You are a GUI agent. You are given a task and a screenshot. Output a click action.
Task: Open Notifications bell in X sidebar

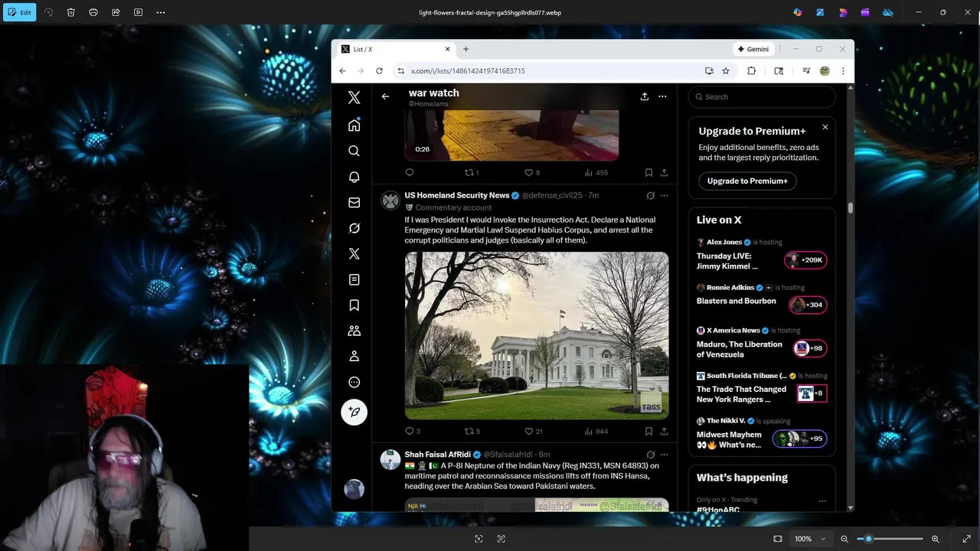point(354,177)
